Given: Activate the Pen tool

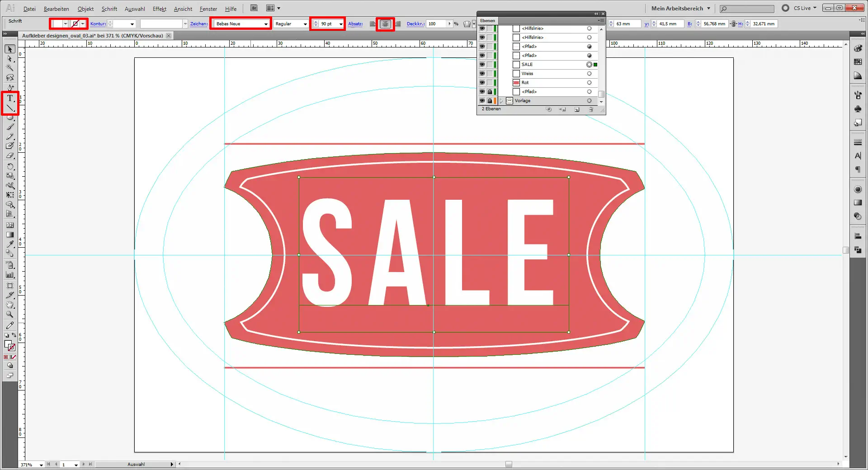Looking at the screenshot, I should pos(10,88).
